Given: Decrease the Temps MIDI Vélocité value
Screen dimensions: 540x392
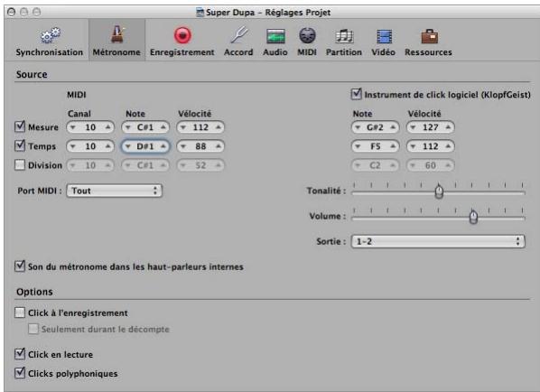Looking at the screenshot, I should tap(183, 146).
